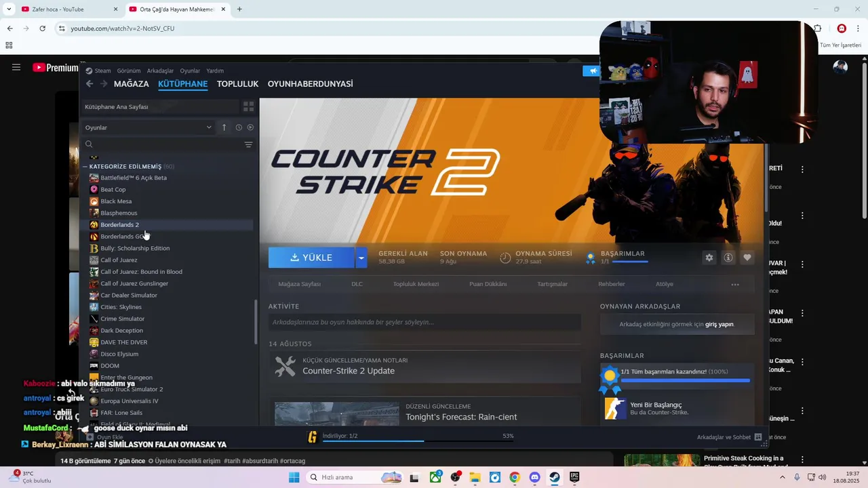Image resolution: width=868 pixels, height=488 pixels.
Task: Click the YÜKLE install button
Action: pyautogui.click(x=311, y=258)
